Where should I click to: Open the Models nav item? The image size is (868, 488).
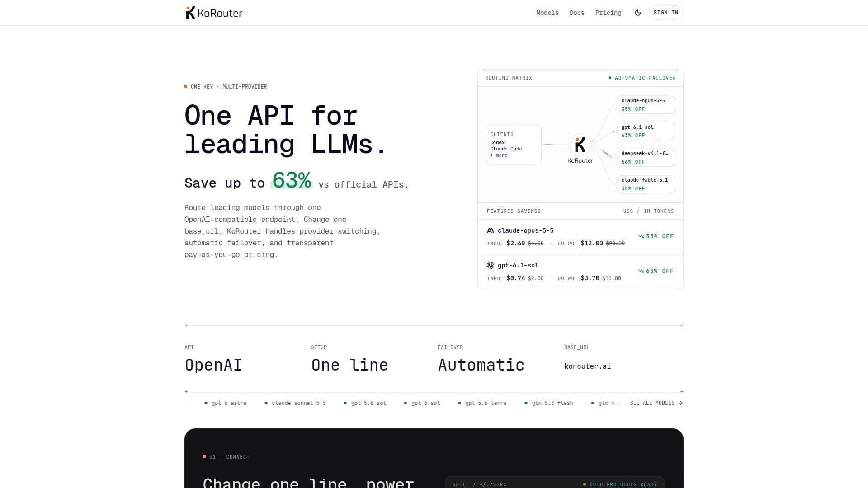click(547, 13)
